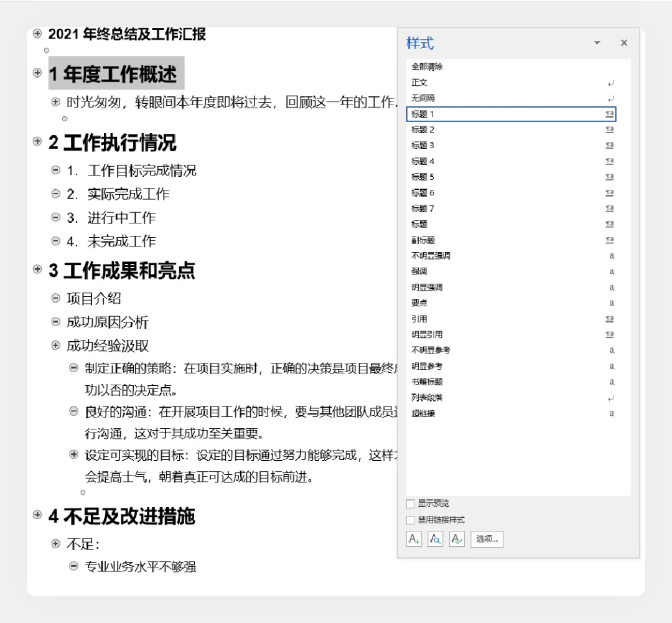Check the preview option box in Styles pane
This screenshot has height=623, width=672.
[411, 504]
